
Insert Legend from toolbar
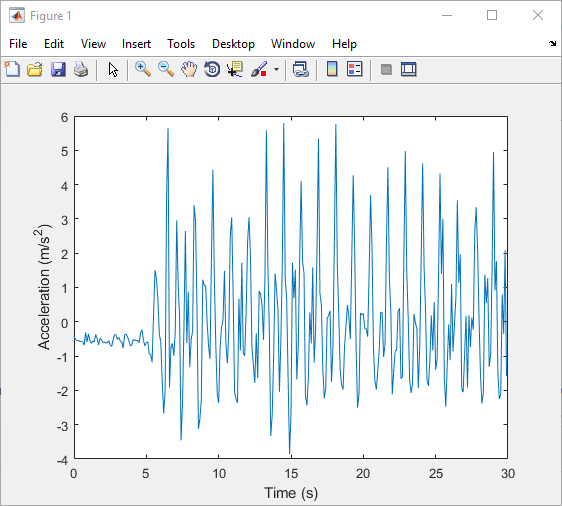click(x=355, y=69)
